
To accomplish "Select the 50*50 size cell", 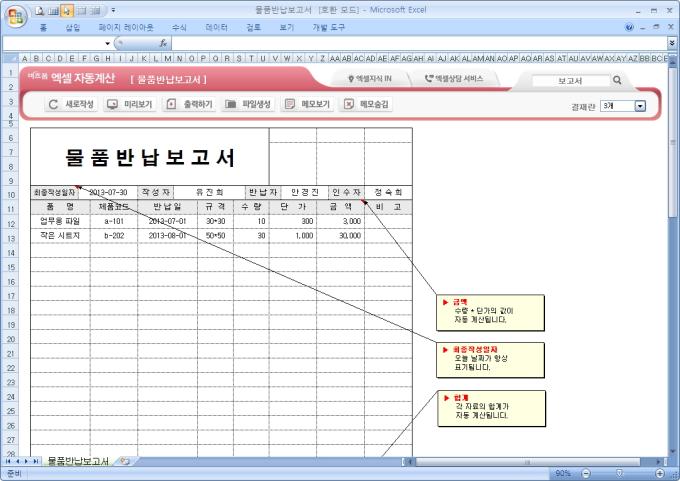I will [x=216, y=236].
